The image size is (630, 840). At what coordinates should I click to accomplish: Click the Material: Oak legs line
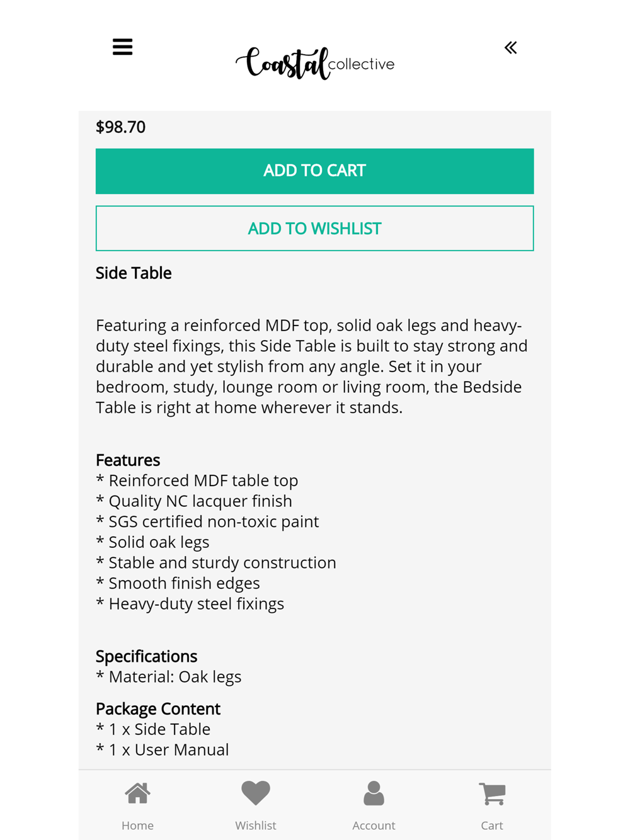point(169,677)
